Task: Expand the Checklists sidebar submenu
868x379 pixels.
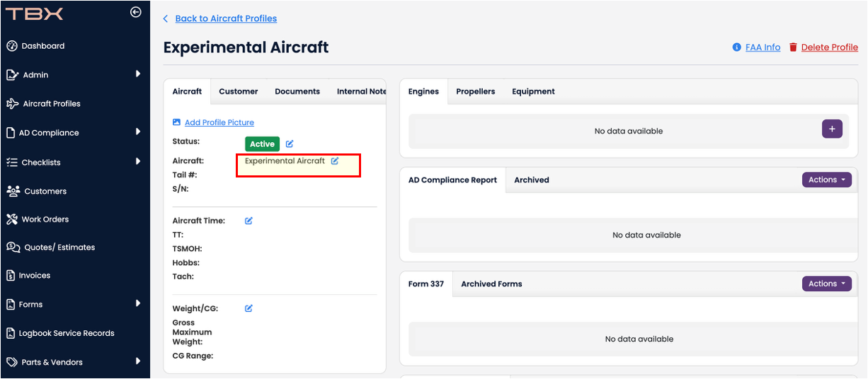Action: coord(138,161)
